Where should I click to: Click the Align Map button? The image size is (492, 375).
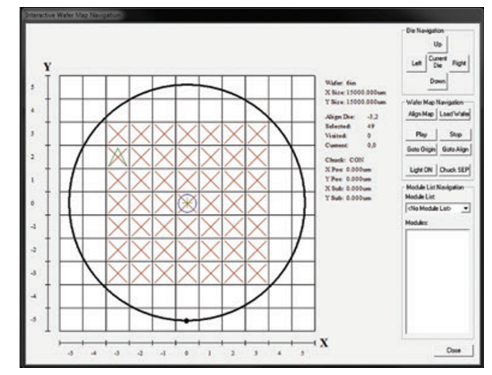[421, 114]
